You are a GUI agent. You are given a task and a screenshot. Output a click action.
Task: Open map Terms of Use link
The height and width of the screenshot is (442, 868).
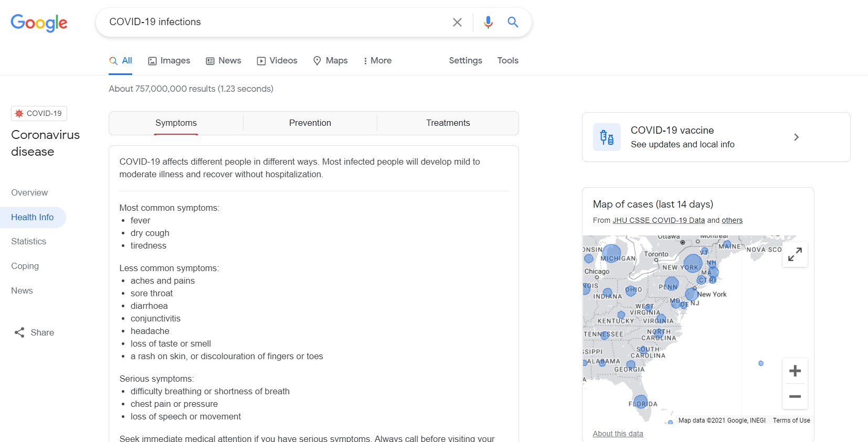(x=791, y=421)
